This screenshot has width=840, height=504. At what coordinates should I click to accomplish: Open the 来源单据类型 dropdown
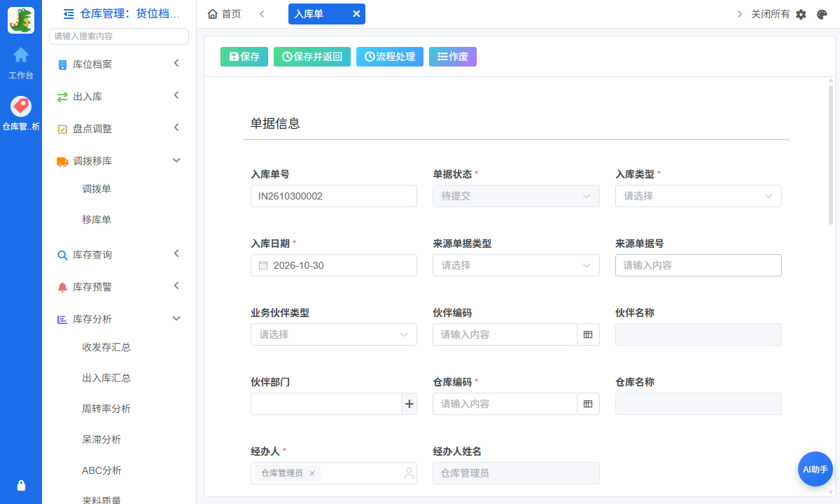(516, 265)
